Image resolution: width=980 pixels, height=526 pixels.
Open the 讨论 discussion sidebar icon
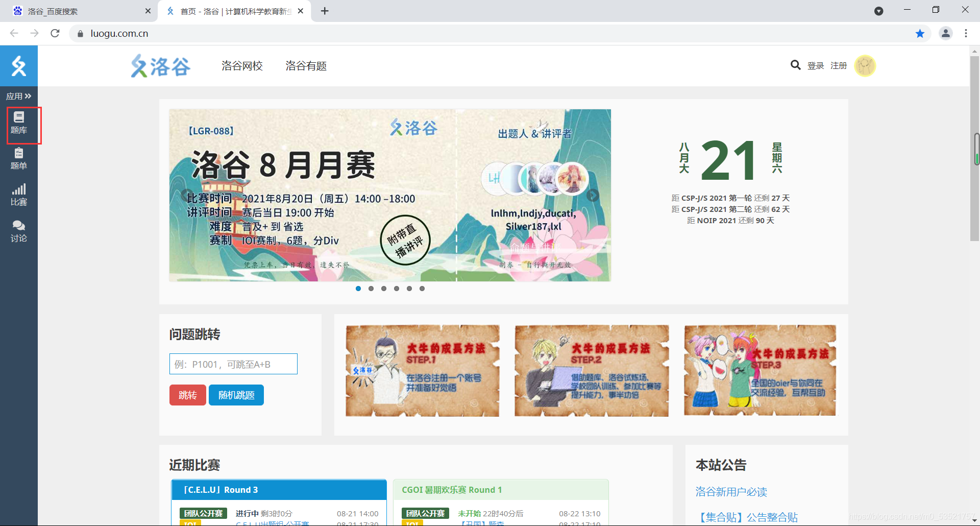19,231
